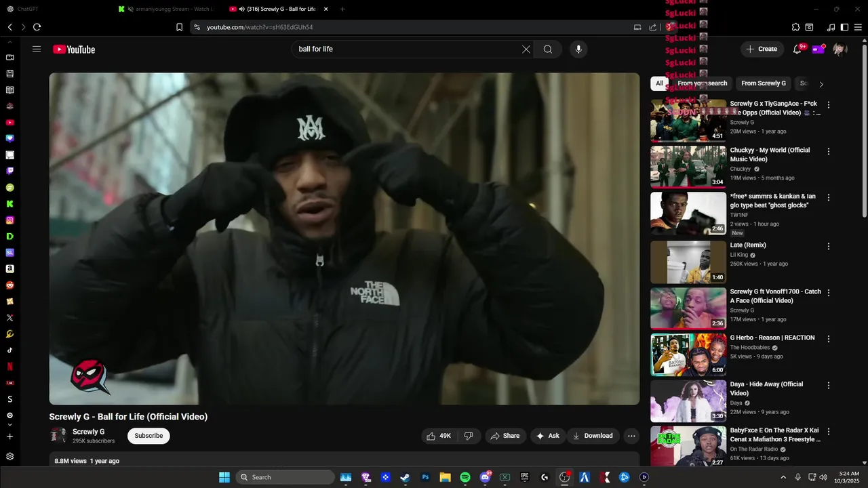Like the video (49K thumbs up)
868x488 pixels.
439,436
